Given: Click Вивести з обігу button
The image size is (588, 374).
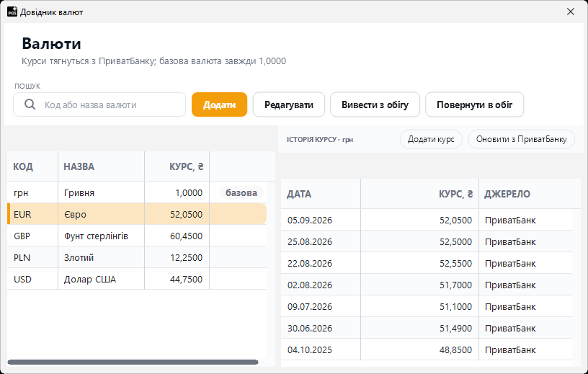Looking at the screenshot, I should [375, 104].
